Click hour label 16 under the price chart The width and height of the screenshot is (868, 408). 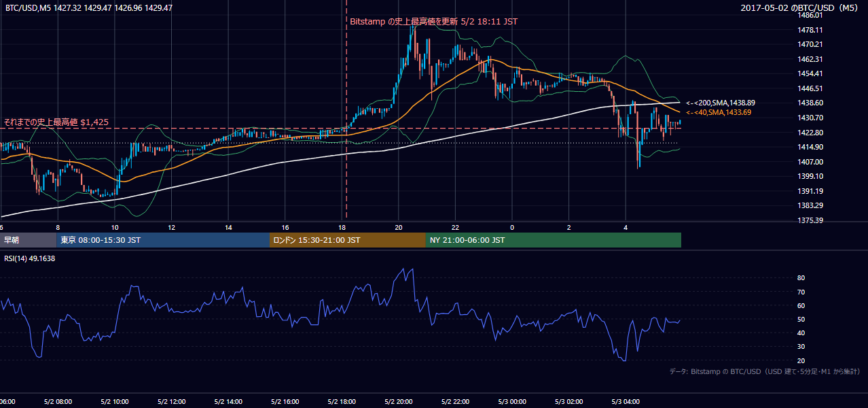click(285, 228)
